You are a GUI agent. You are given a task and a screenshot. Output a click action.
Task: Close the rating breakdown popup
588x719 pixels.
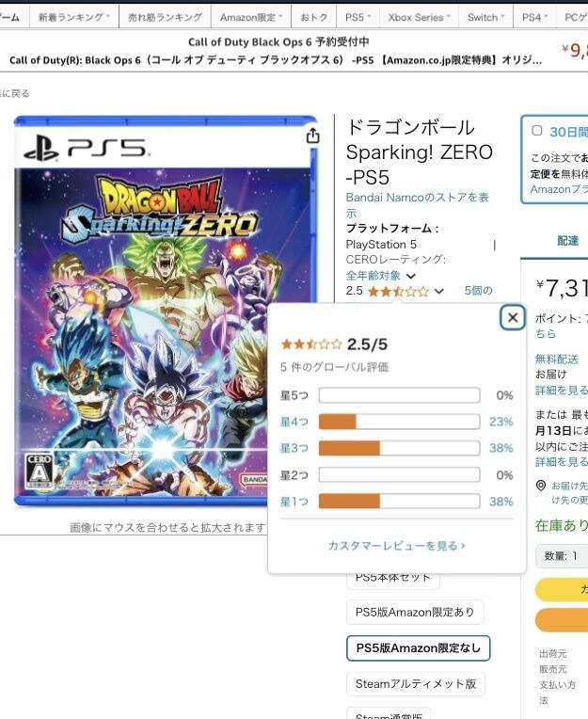coord(513,317)
